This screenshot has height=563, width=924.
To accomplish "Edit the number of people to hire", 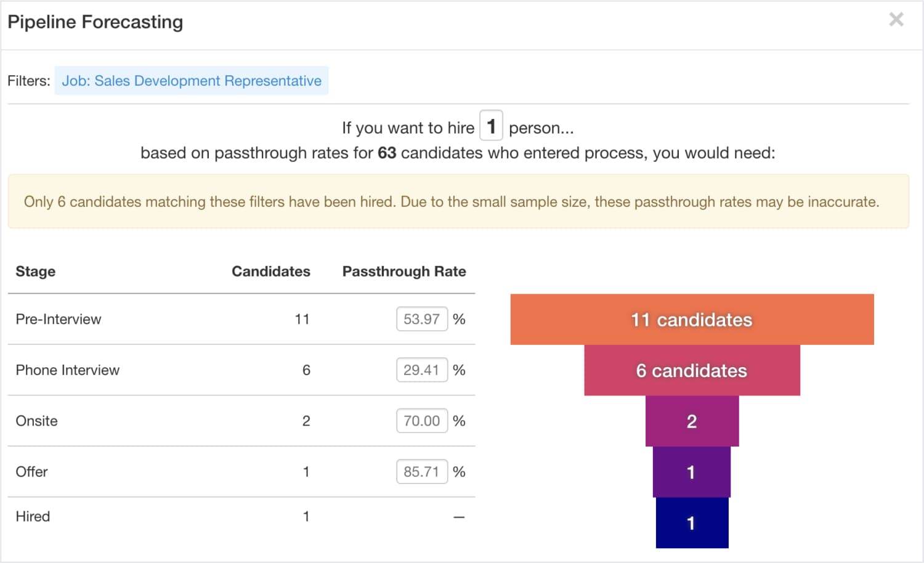I will [x=491, y=126].
